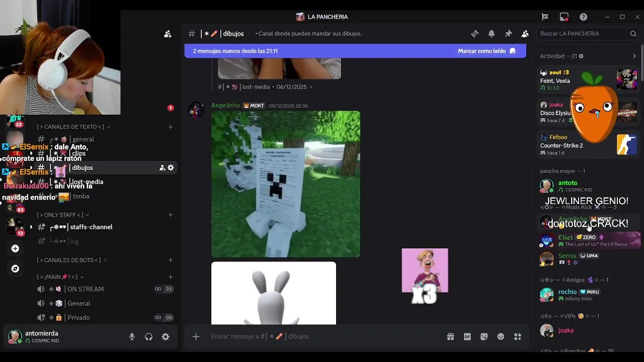Image resolution: width=644 pixels, height=362 pixels.
Task: Toggle the member list icon
Action: [525, 34]
